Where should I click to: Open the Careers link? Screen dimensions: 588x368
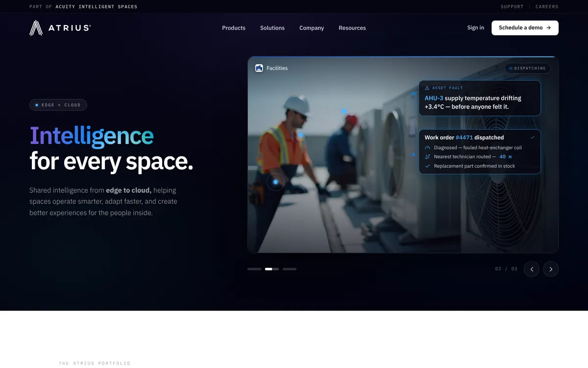547,7
